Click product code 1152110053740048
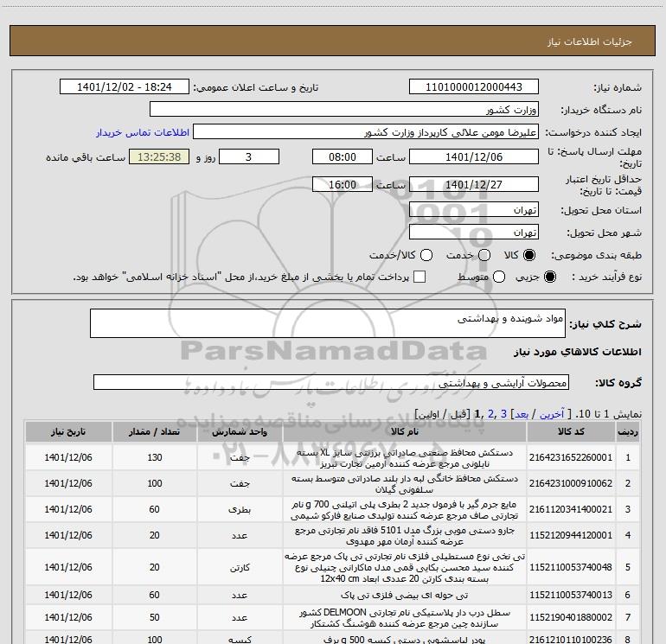Viewport: 666px width, 644px height. 571,567
